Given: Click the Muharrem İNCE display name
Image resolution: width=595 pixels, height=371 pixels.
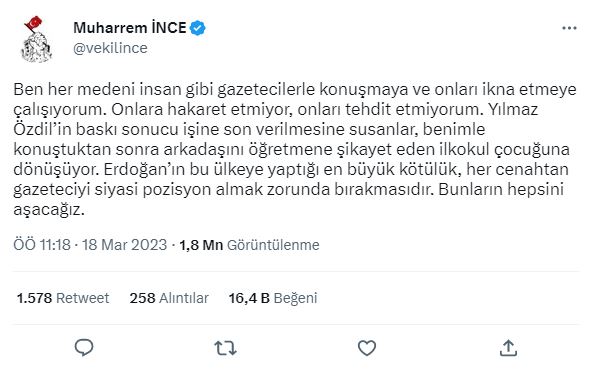Looking at the screenshot, I should [130, 28].
